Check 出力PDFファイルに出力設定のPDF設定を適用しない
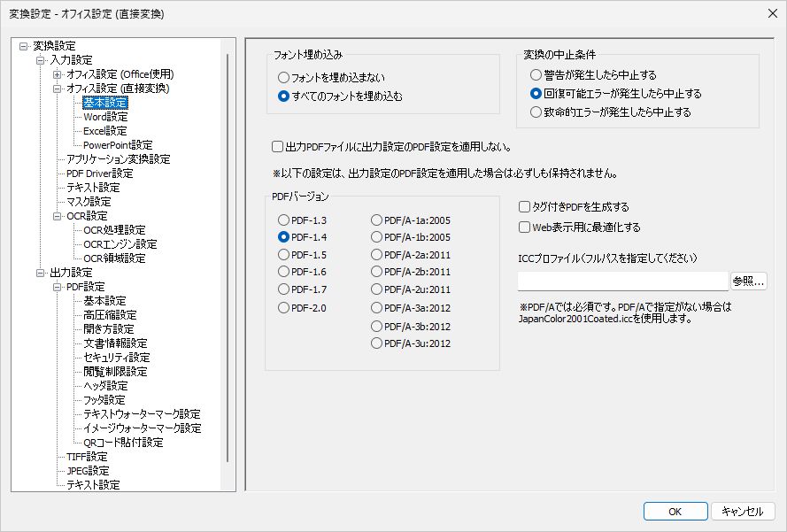This screenshot has height=532, width=787. click(278, 147)
